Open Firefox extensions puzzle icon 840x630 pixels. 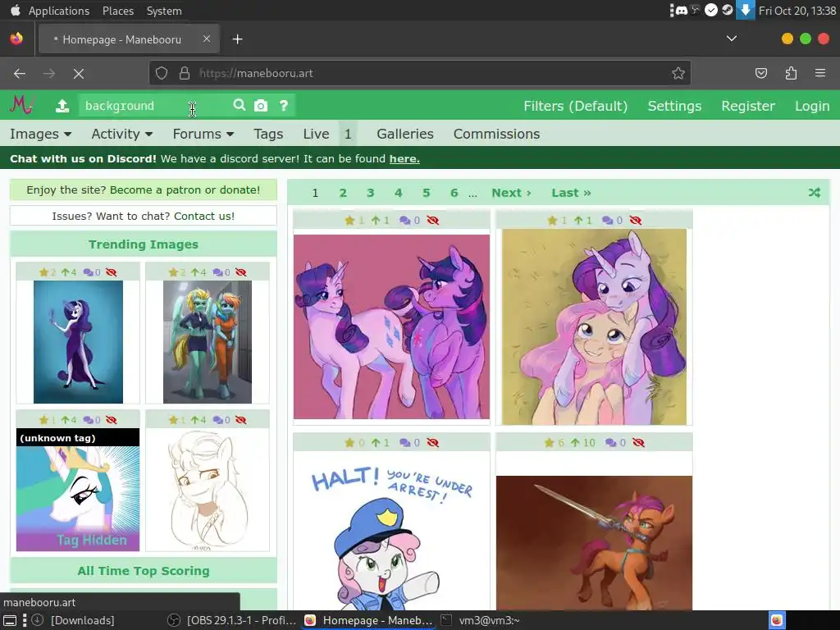click(x=791, y=73)
